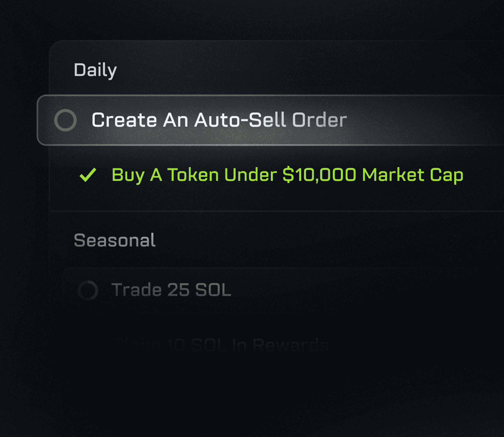The height and width of the screenshot is (437, 504).
Task: Expand Claim 10 SOL In Rewards details
Action: tap(221, 344)
